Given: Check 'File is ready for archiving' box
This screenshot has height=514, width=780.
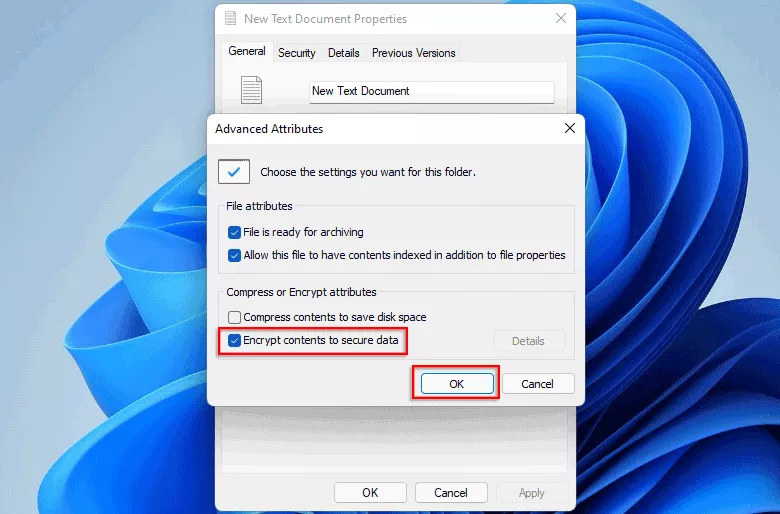Looking at the screenshot, I should pos(234,232).
